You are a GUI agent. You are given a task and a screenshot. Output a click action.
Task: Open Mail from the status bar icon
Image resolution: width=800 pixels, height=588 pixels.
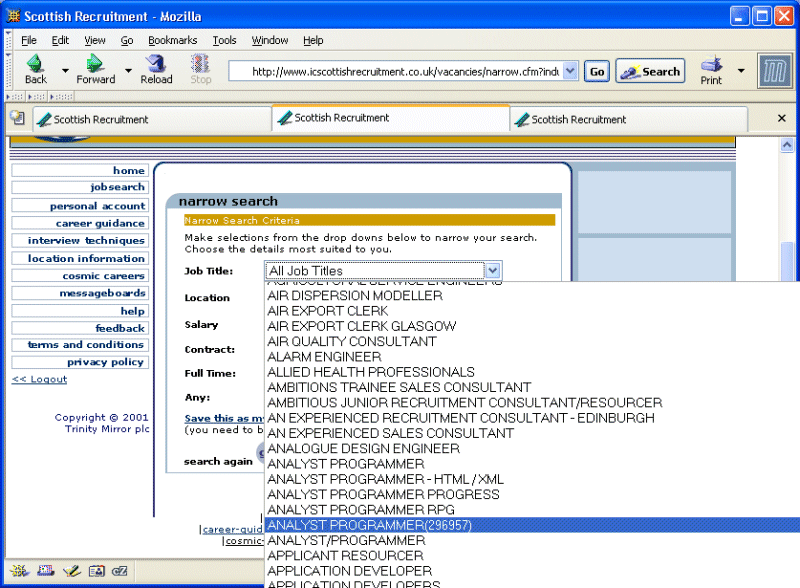[x=45, y=571]
